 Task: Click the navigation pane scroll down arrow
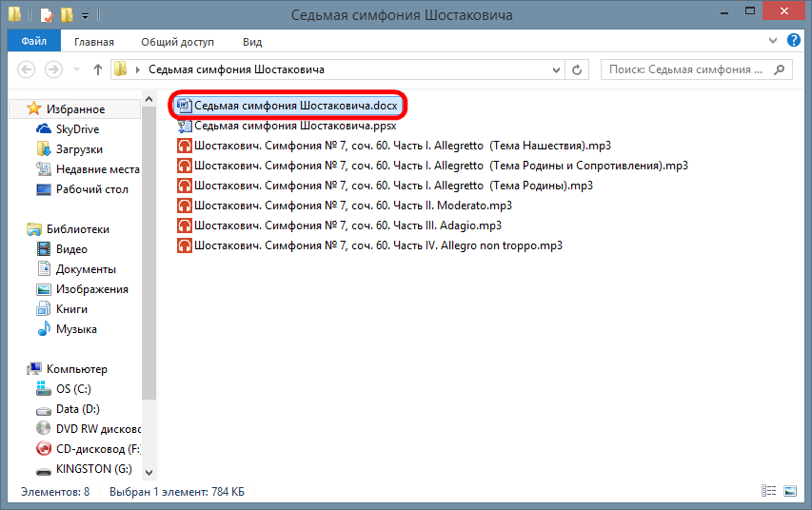point(148,472)
